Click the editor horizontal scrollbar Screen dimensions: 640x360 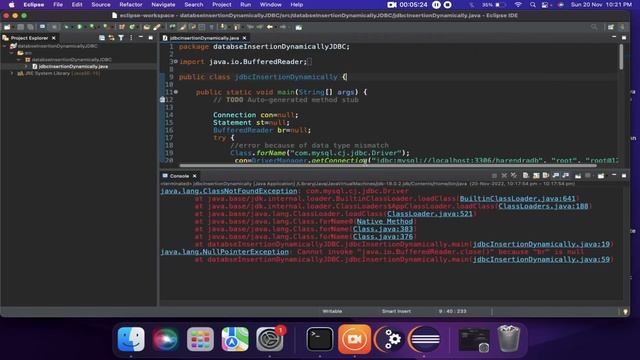coord(388,165)
